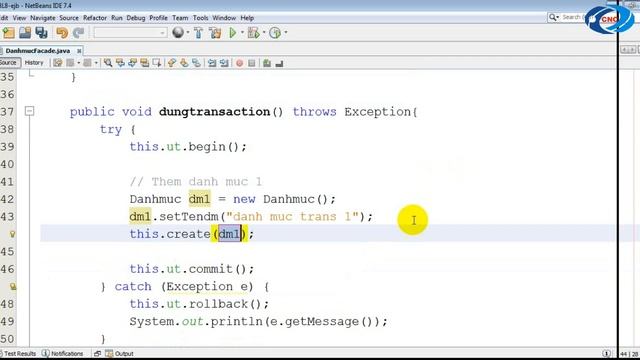The image size is (640, 360).
Task: Open the Profile Project dropdown arrow
Action: [285, 33]
